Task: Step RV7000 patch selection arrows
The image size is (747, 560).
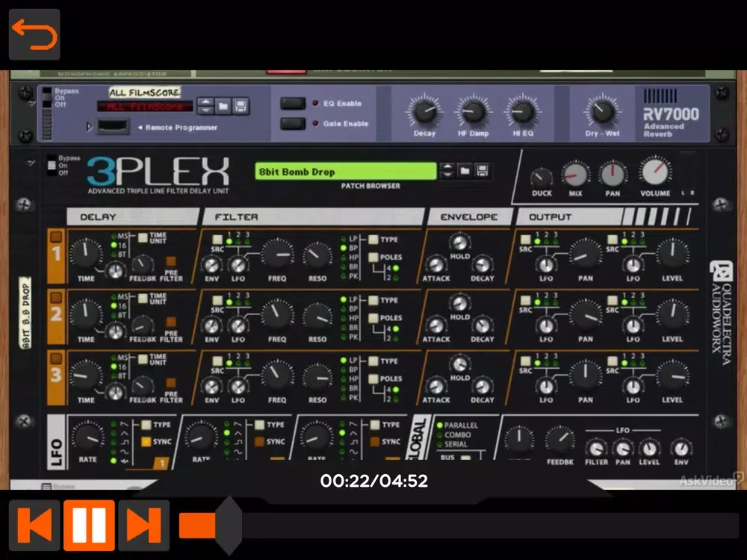Action: [x=205, y=106]
